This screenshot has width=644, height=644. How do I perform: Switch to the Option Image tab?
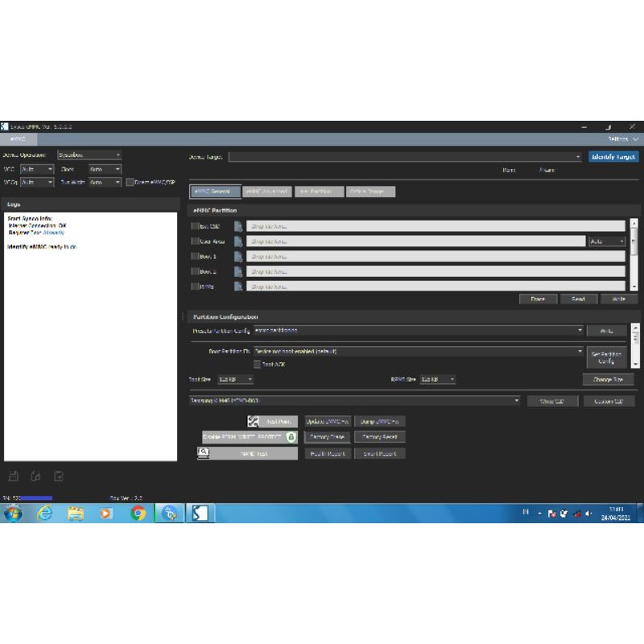coord(370,192)
